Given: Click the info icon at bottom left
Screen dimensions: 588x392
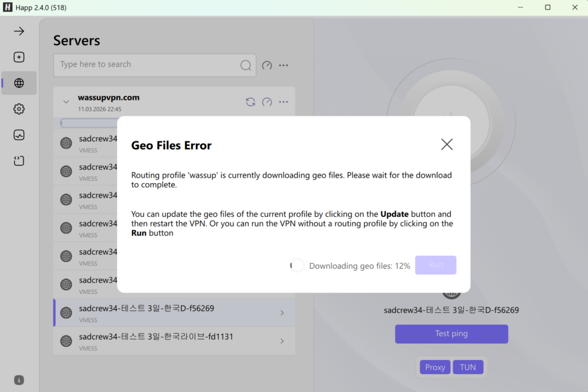Looking at the screenshot, I should tap(19, 380).
